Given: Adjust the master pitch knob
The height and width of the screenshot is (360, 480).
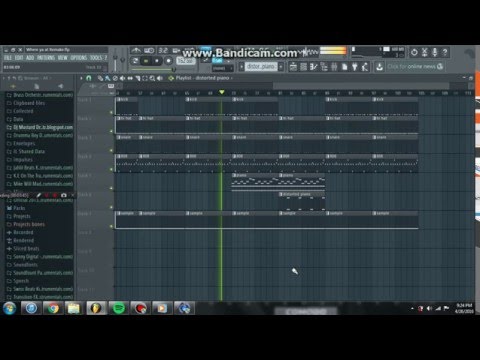Looking at the screenshot, I should pos(123,60).
